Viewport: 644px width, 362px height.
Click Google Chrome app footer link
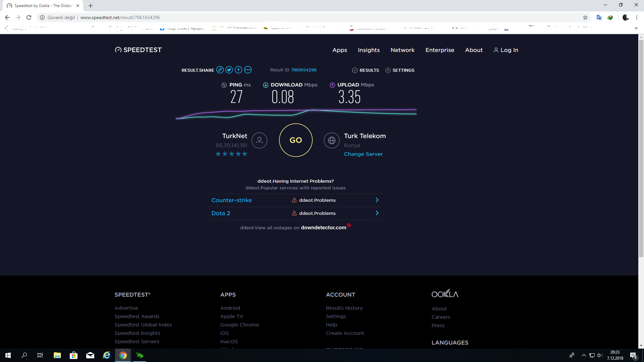click(x=239, y=325)
